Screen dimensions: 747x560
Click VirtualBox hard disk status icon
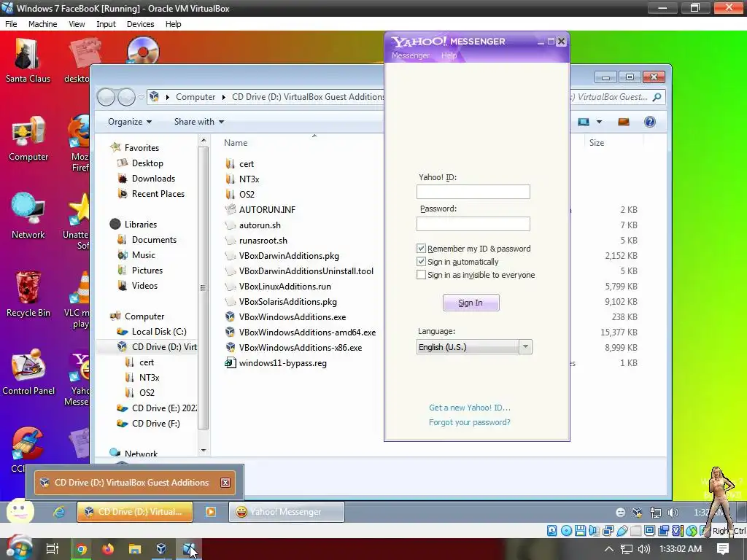pos(552,531)
